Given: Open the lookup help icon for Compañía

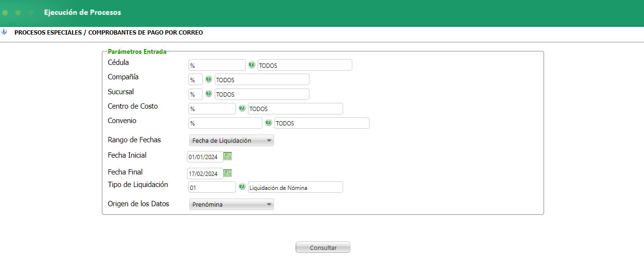Looking at the screenshot, I should point(209,79).
